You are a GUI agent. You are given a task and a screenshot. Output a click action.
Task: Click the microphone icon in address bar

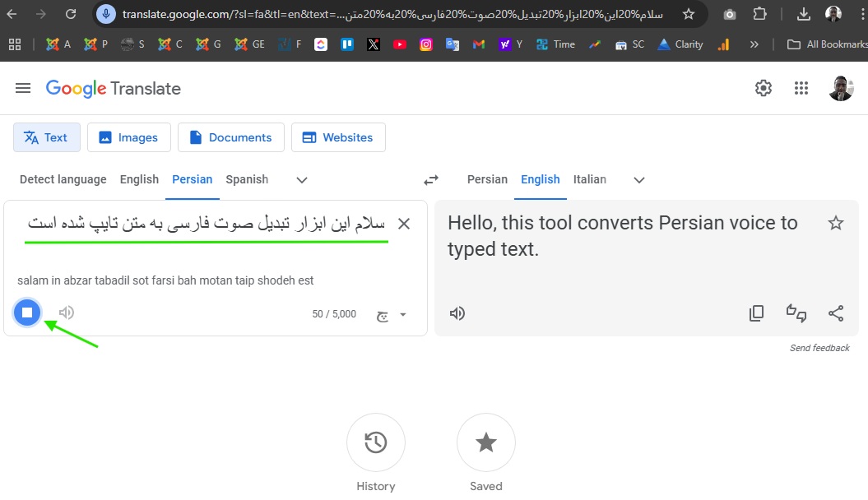pyautogui.click(x=106, y=14)
